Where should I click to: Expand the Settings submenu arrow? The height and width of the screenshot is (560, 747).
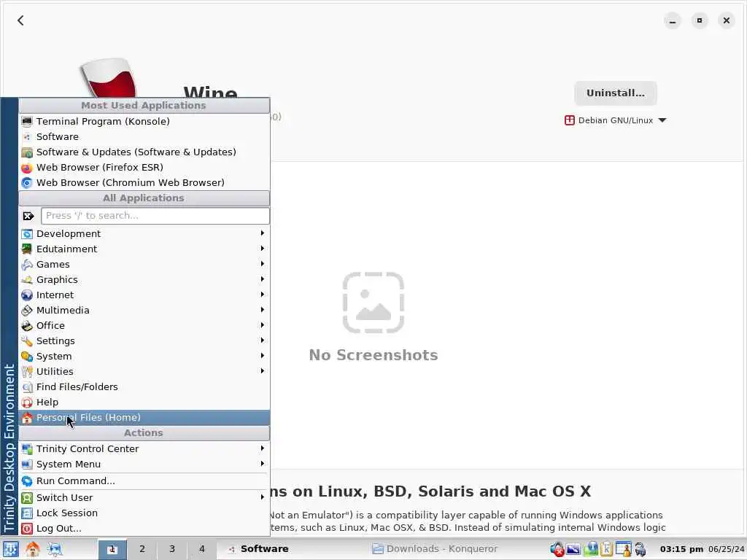[263, 341]
